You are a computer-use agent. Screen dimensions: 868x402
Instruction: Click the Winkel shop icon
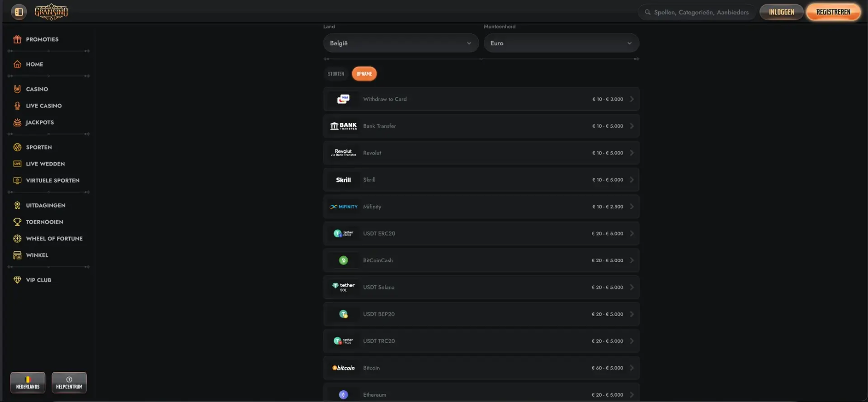(x=17, y=255)
